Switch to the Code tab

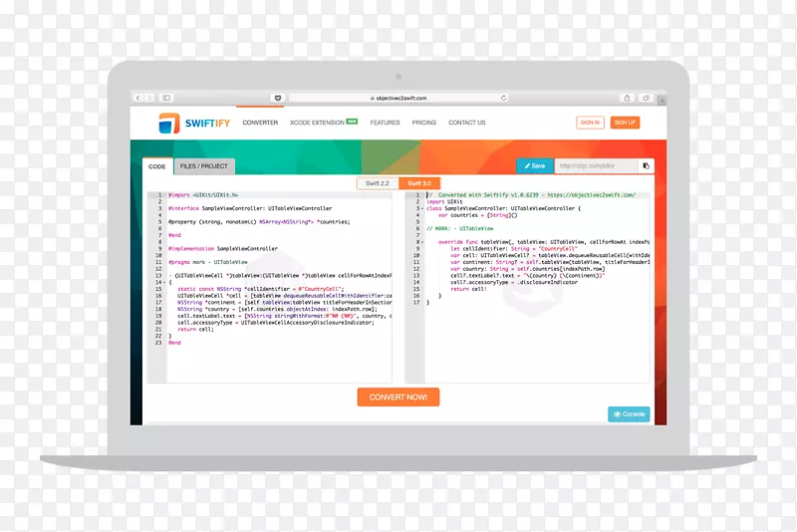pos(157,166)
